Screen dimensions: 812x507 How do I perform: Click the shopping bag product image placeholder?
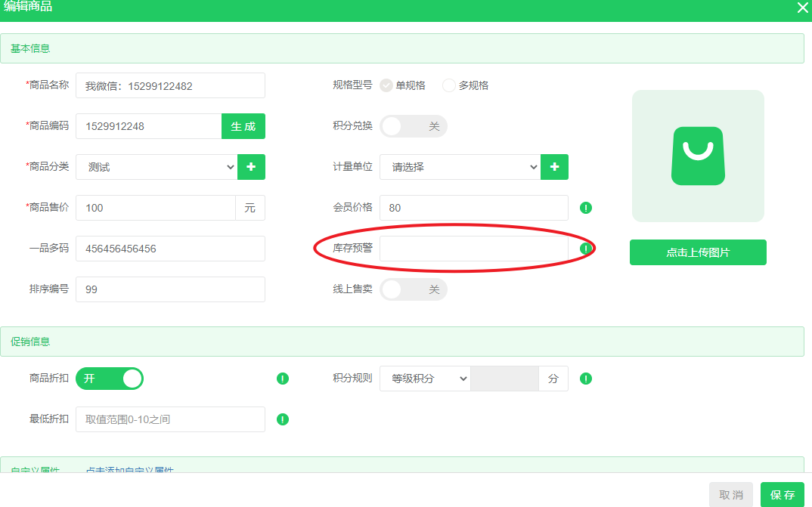pyautogui.click(x=698, y=156)
